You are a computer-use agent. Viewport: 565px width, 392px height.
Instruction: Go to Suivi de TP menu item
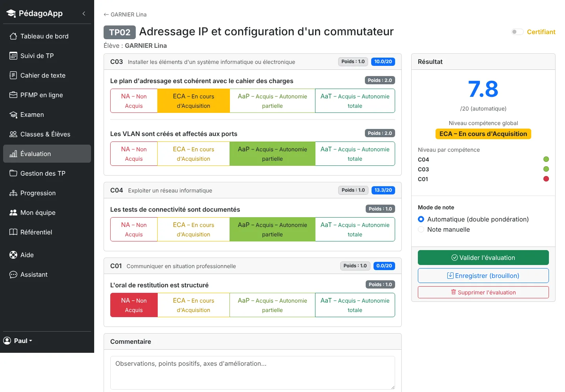click(47, 56)
